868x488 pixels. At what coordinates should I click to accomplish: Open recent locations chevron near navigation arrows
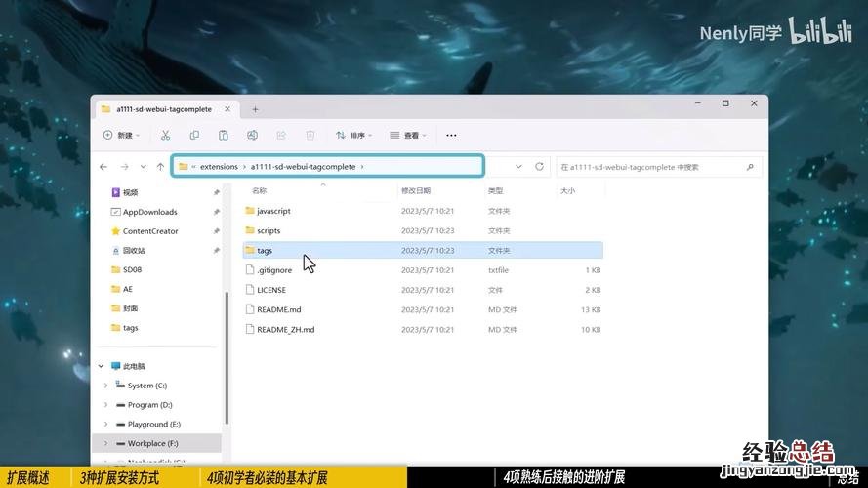143,167
